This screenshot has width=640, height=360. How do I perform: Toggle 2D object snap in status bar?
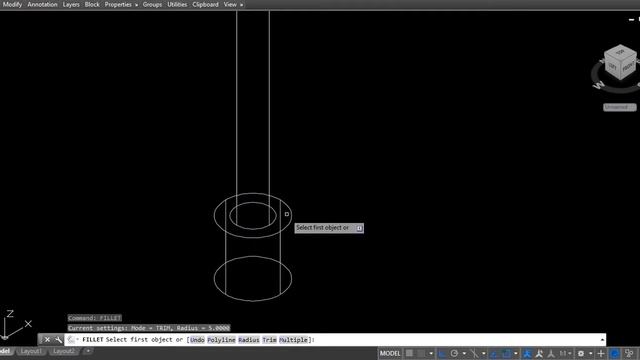click(507, 353)
